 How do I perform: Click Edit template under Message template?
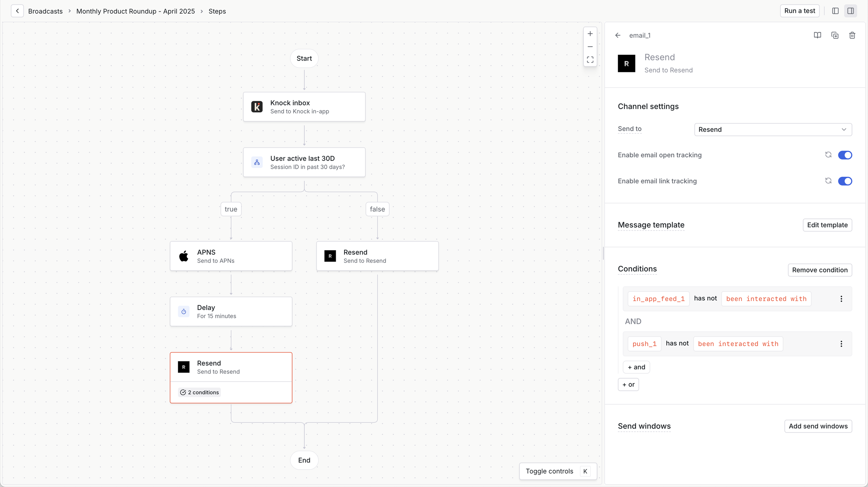828,225
